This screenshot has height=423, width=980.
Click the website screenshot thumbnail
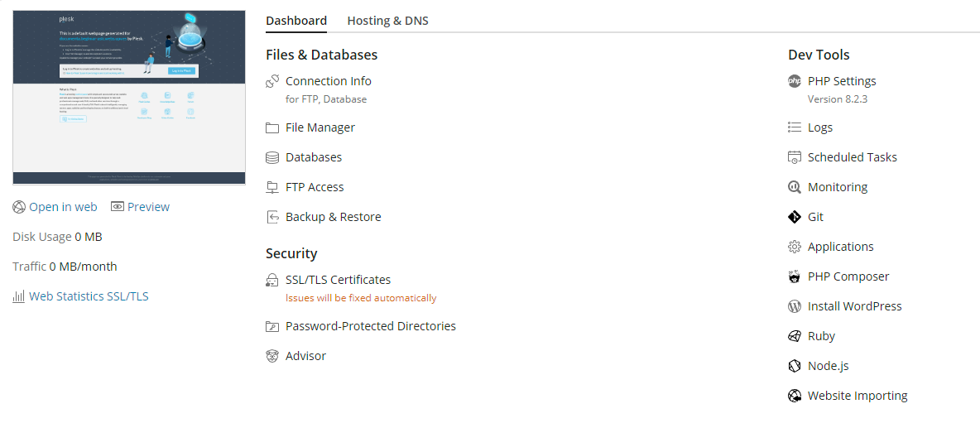129,97
